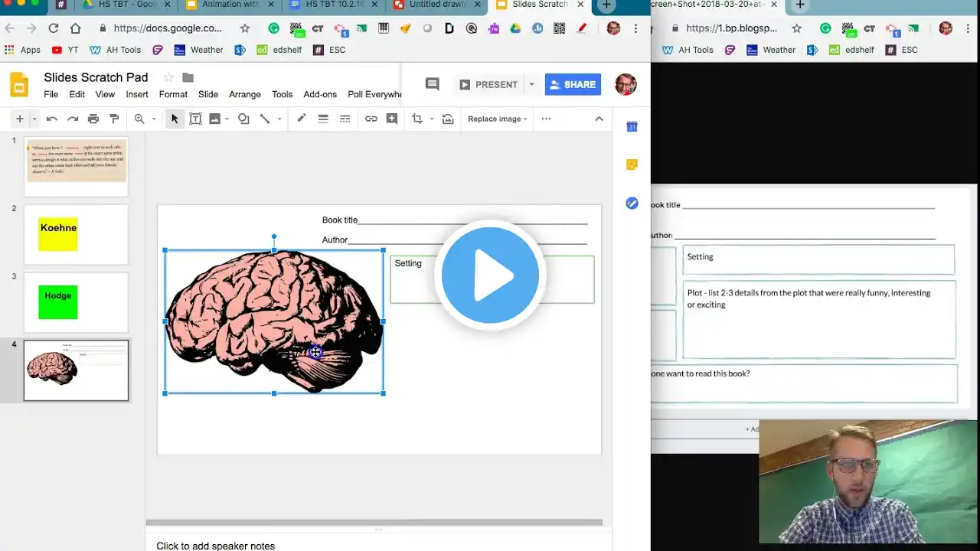Select the text box tool
The width and height of the screenshot is (980, 551).
pos(195,119)
